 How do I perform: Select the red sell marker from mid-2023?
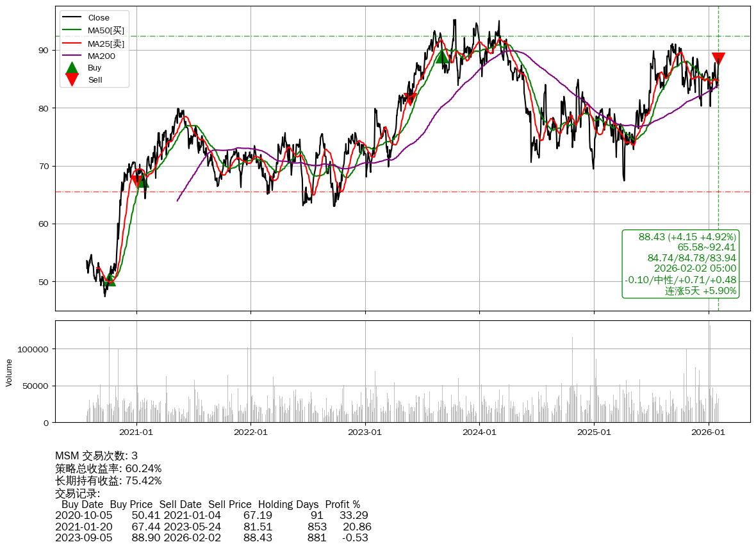click(411, 99)
